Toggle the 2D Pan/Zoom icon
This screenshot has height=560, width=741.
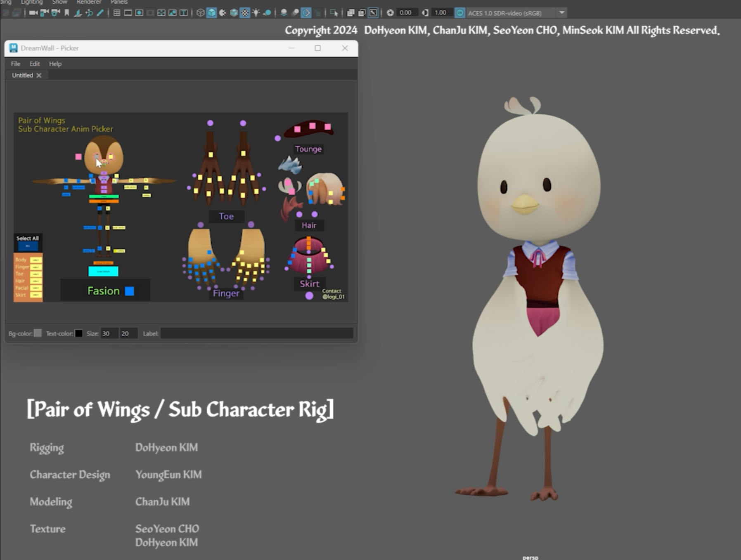pos(89,13)
